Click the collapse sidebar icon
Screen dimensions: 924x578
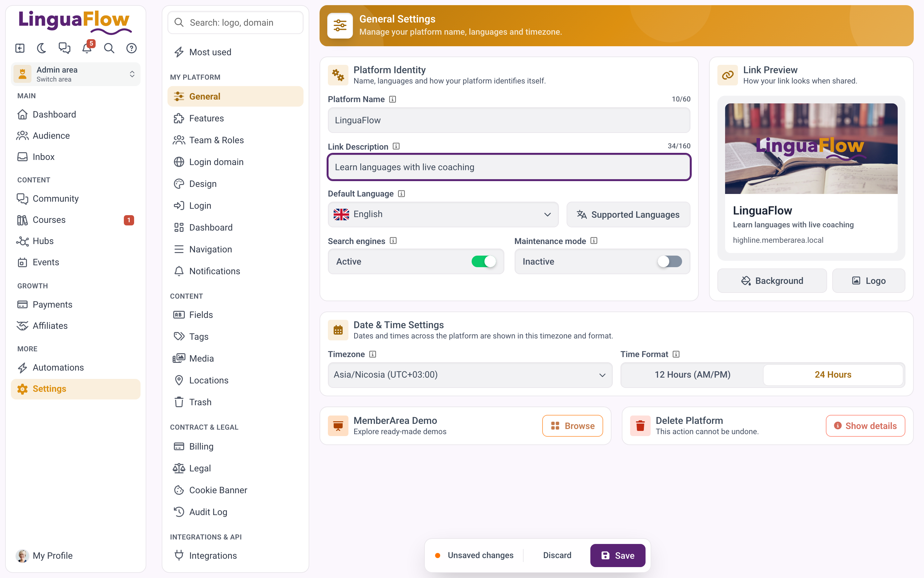pos(20,48)
